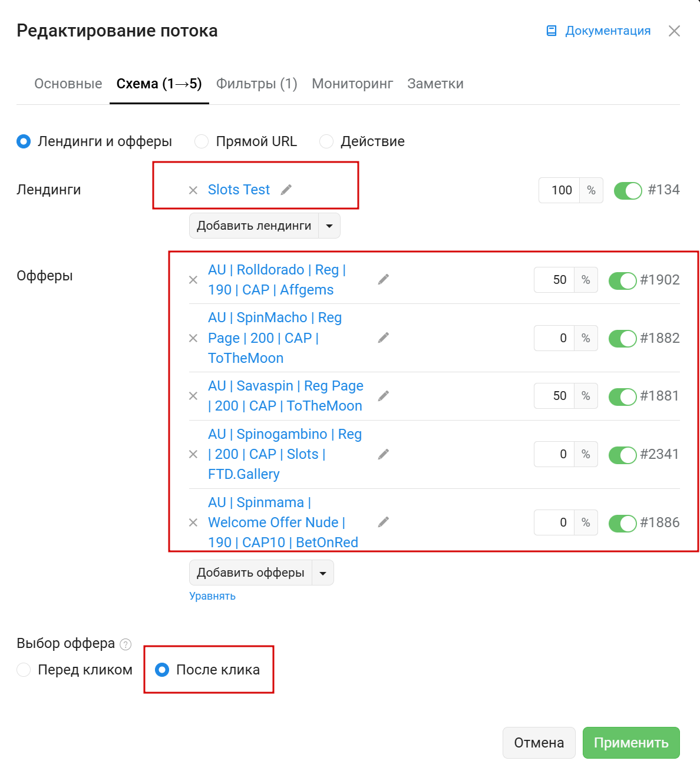Disable the toggle for offer #1902
This screenshot has width=700, height=774.
pyautogui.click(x=622, y=280)
